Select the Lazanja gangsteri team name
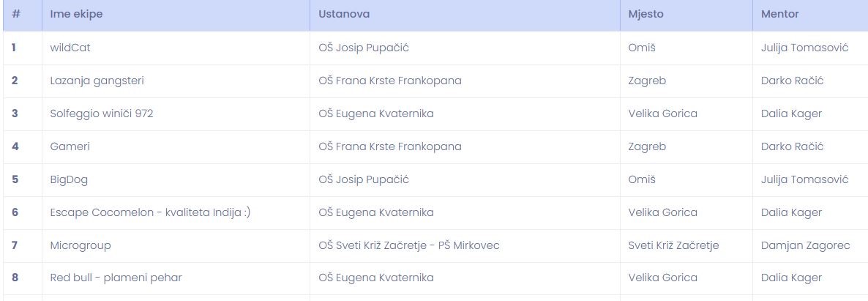 click(x=97, y=81)
